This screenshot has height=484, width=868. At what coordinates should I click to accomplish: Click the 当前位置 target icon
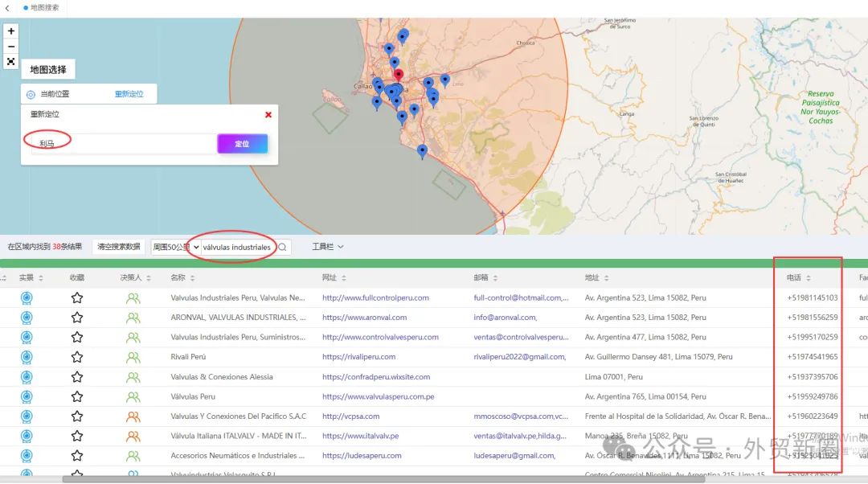(31, 95)
